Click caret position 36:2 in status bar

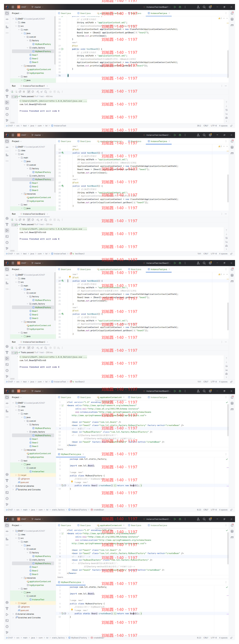coord(199,126)
